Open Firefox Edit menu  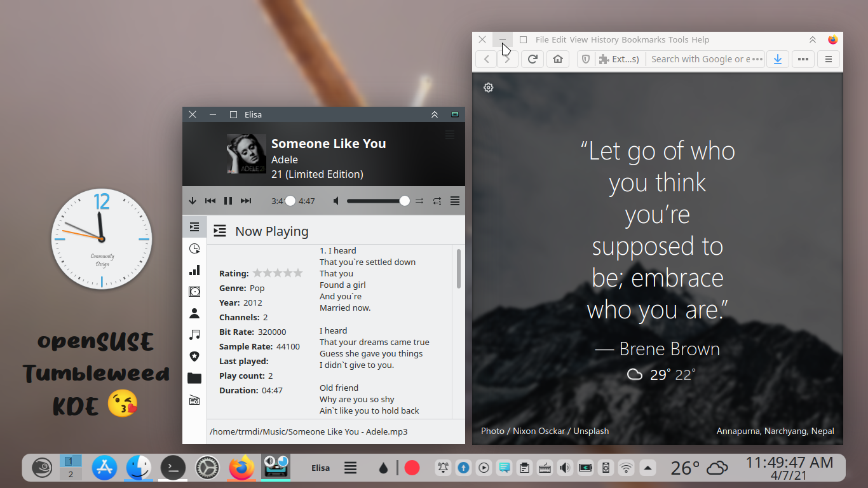559,39
